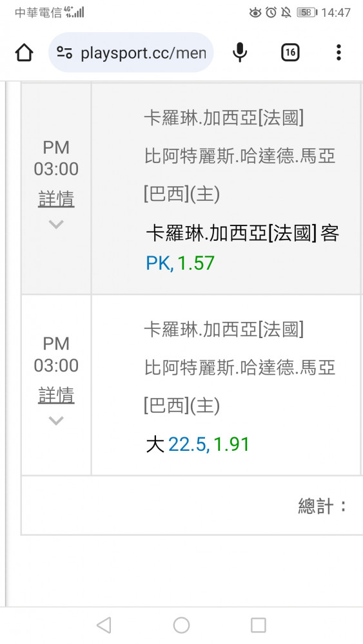Tap the alarm clock status icon

[x=271, y=12]
